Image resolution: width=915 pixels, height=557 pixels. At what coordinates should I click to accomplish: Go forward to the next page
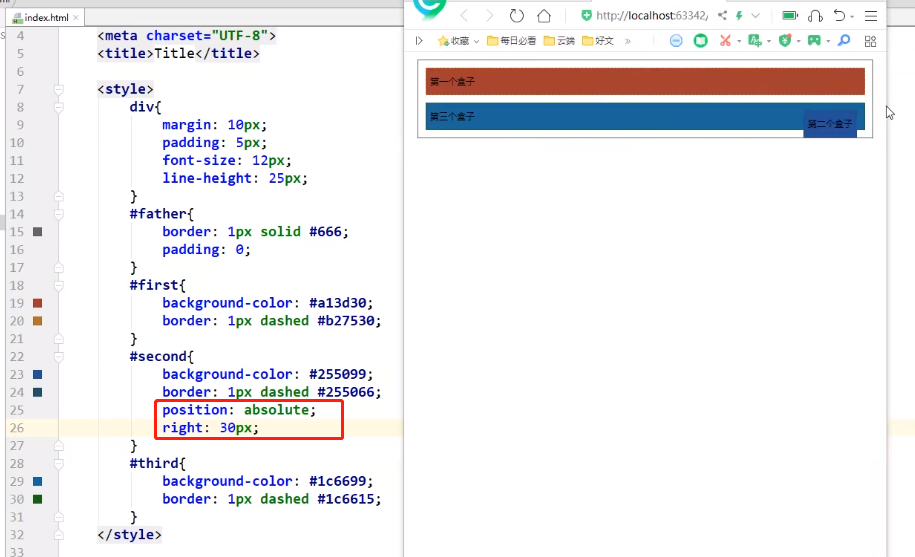(x=490, y=16)
